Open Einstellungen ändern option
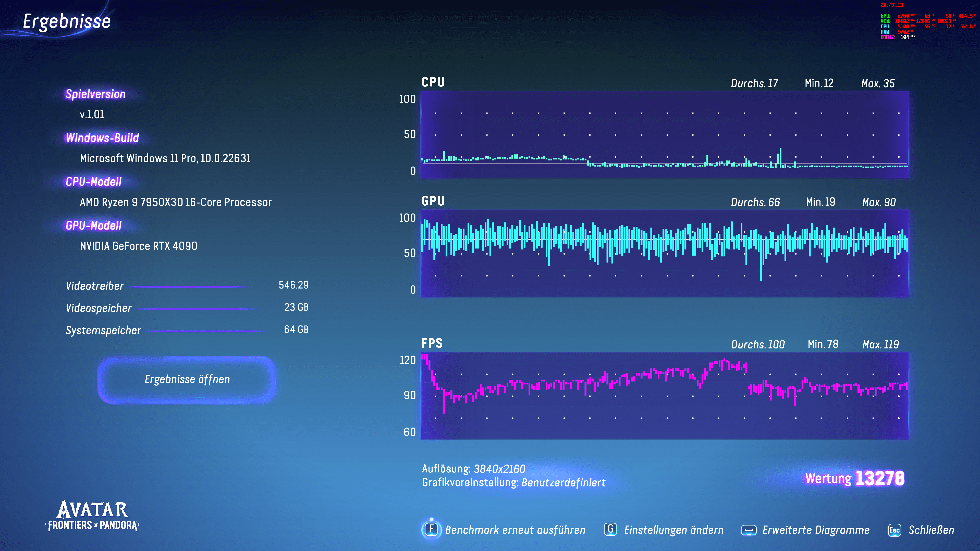 [x=673, y=530]
